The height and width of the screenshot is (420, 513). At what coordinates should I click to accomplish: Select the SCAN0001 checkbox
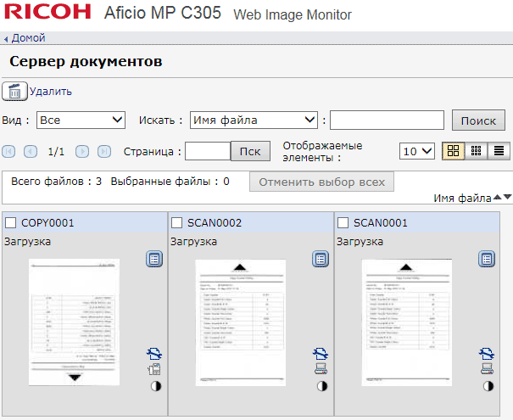click(x=343, y=223)
